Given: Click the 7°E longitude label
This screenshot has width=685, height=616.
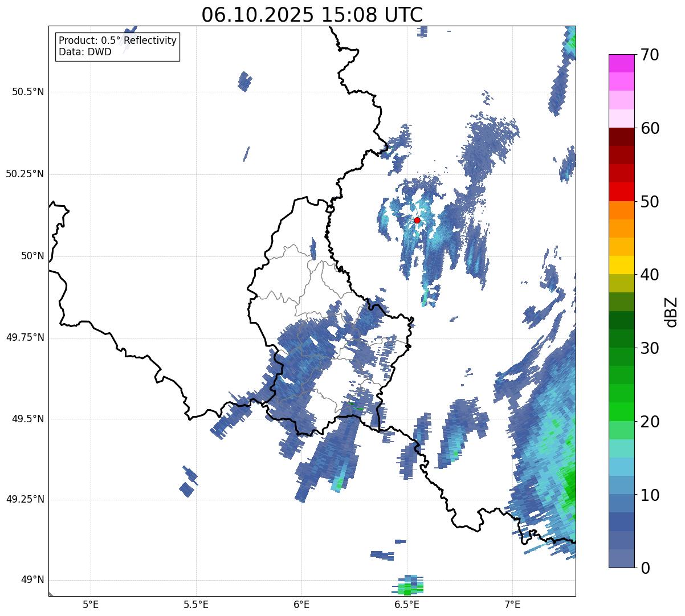Looking at the screenshot, I should tap(512, 604).
